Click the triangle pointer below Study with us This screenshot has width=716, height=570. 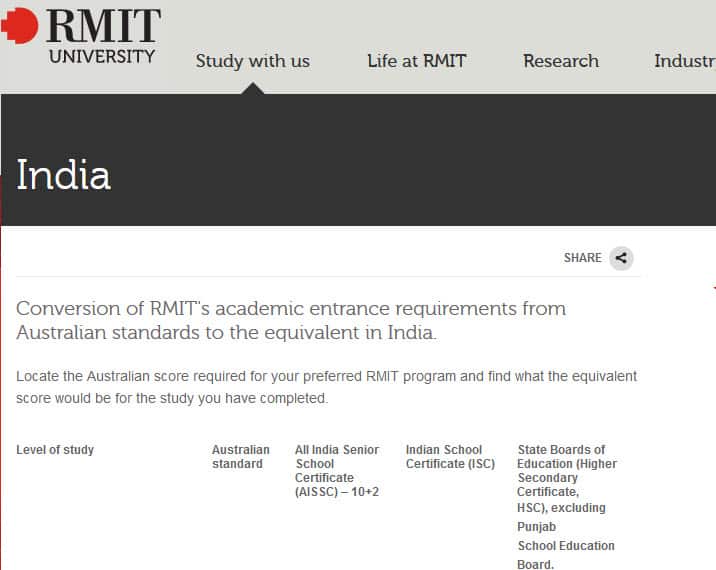point(253,88)
